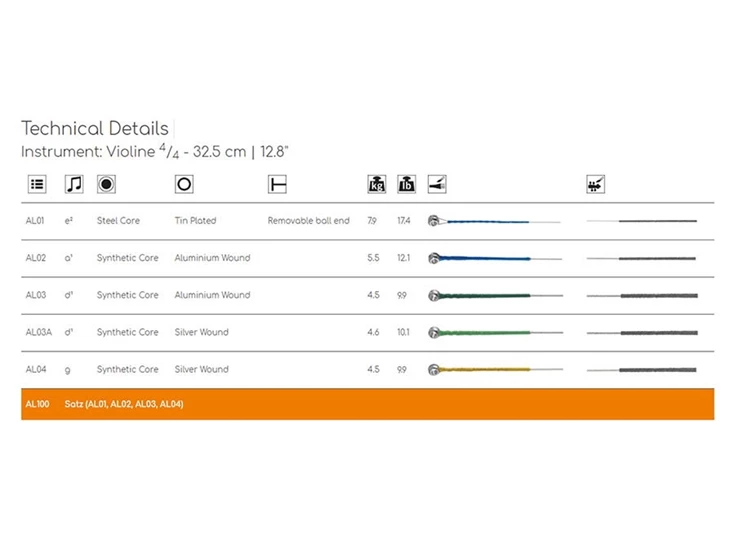Click "Silver Wound" in the AL04 row
735x542 pixels.
201,369
